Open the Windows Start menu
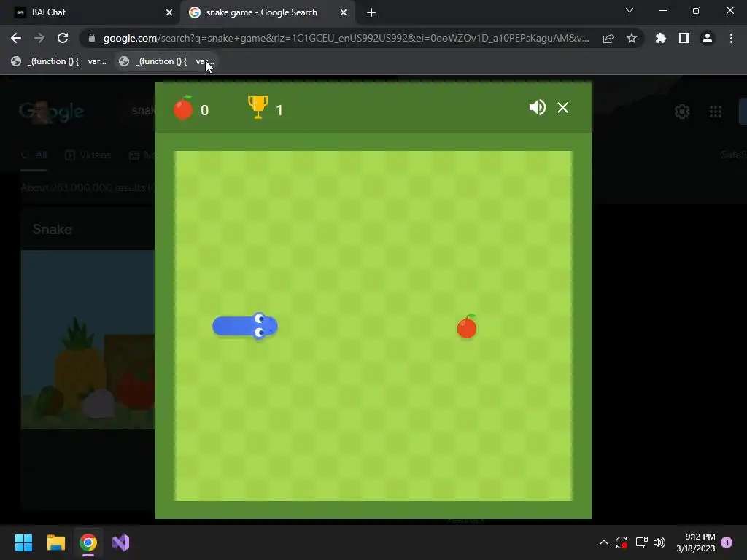The width and height of the screenshot is (747, 560). (23, 542)
